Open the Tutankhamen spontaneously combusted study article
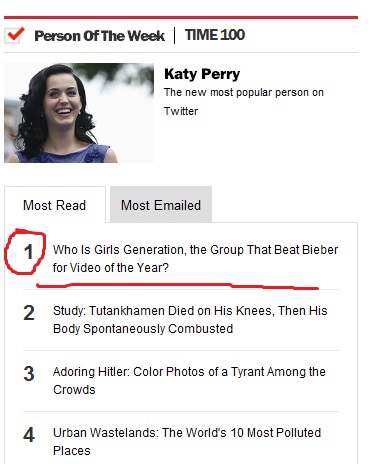 coord(190,320)
